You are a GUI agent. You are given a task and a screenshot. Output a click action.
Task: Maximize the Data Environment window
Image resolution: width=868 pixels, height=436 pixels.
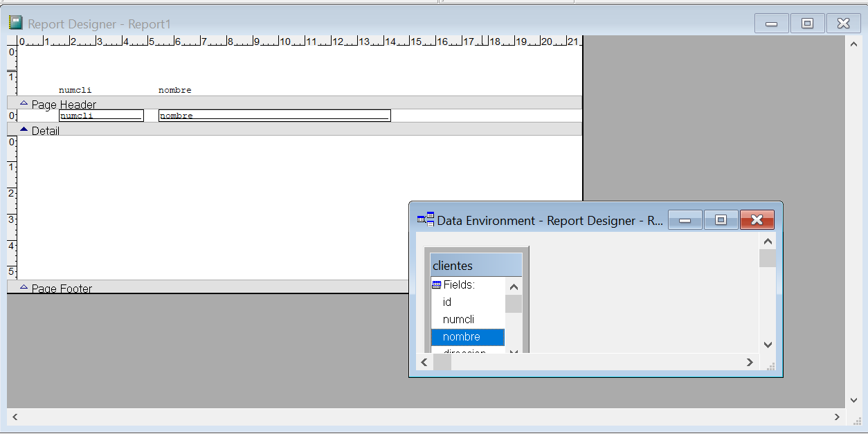721,220
